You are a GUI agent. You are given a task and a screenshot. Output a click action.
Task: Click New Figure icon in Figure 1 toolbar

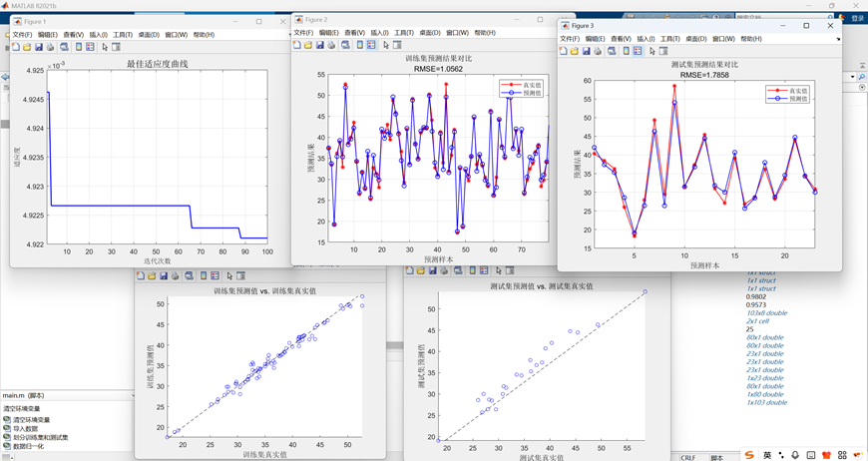pos(16,47)
